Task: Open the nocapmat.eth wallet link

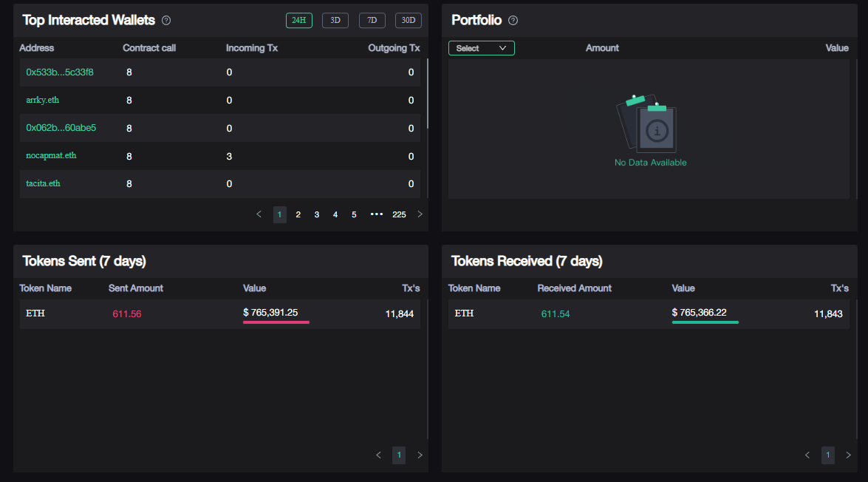Action: pyautogui.click(x=51, y=156)
